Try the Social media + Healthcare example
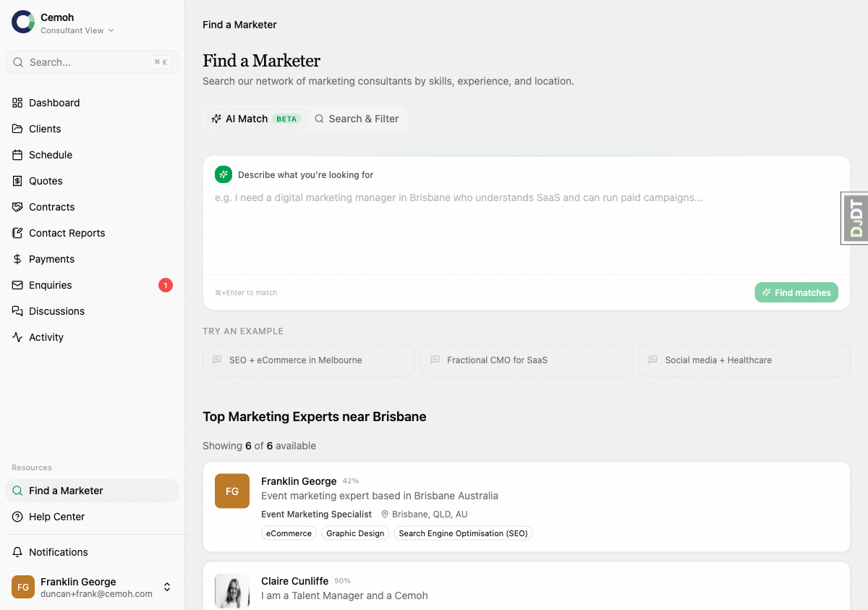Image resolution: width=868 pixels, height=610 pixels. pyautogui.click(x=744, y=360)
